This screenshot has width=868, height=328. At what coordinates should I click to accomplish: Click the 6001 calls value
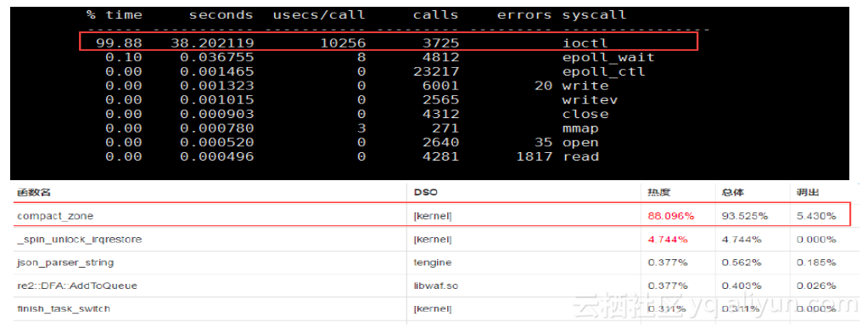440,86
